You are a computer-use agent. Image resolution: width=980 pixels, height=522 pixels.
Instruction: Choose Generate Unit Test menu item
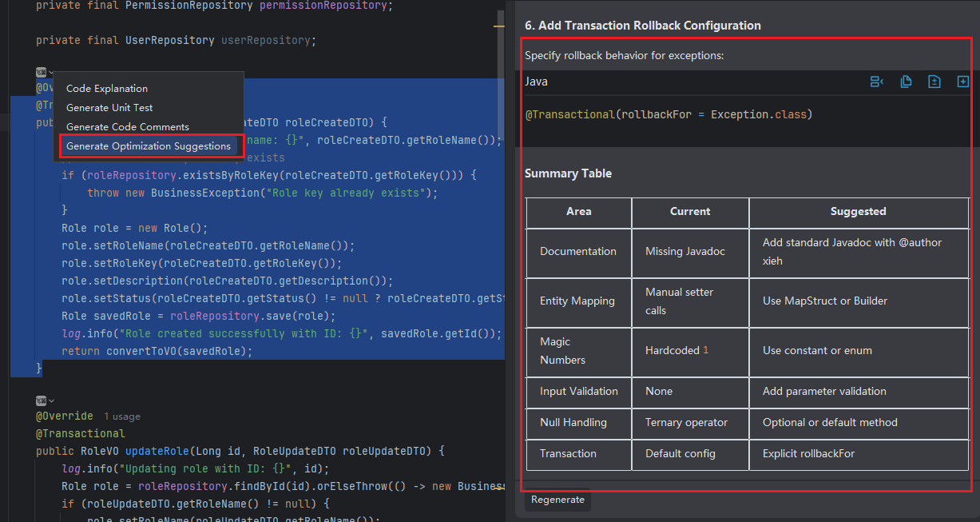[109, 108]
